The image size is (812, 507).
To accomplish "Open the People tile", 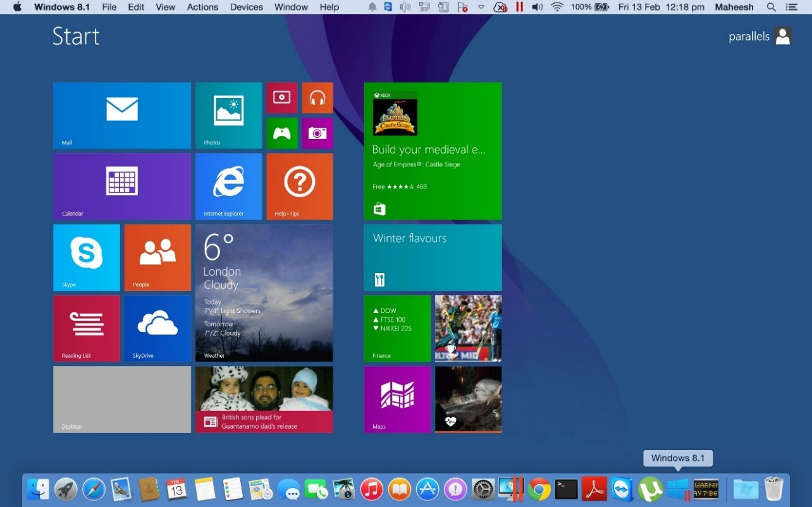I will click(157, 257).
